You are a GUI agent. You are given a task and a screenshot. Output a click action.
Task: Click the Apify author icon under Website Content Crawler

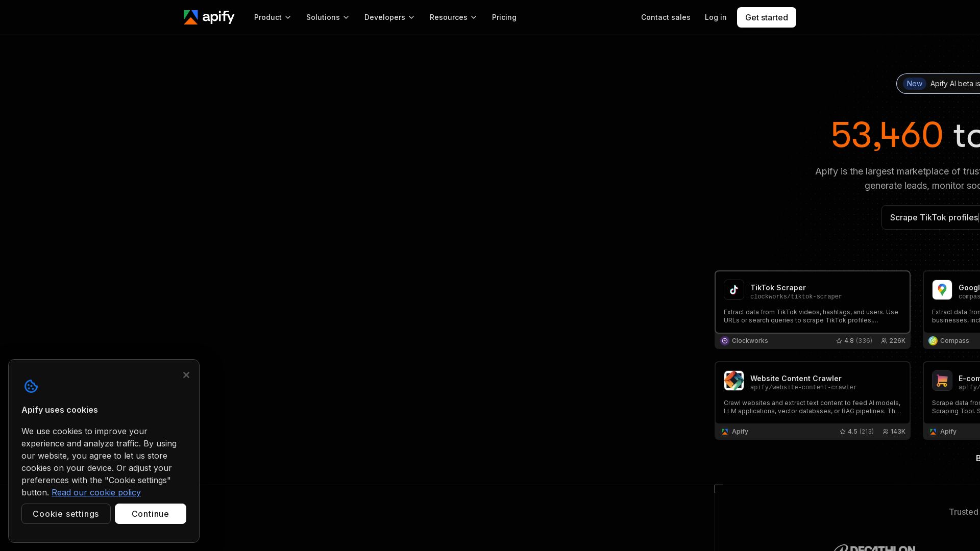(725, 432)
